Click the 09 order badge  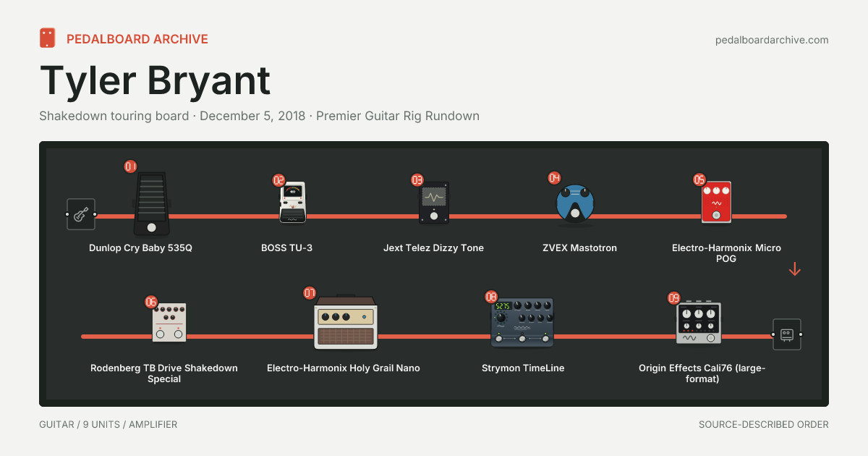[674, 297]
